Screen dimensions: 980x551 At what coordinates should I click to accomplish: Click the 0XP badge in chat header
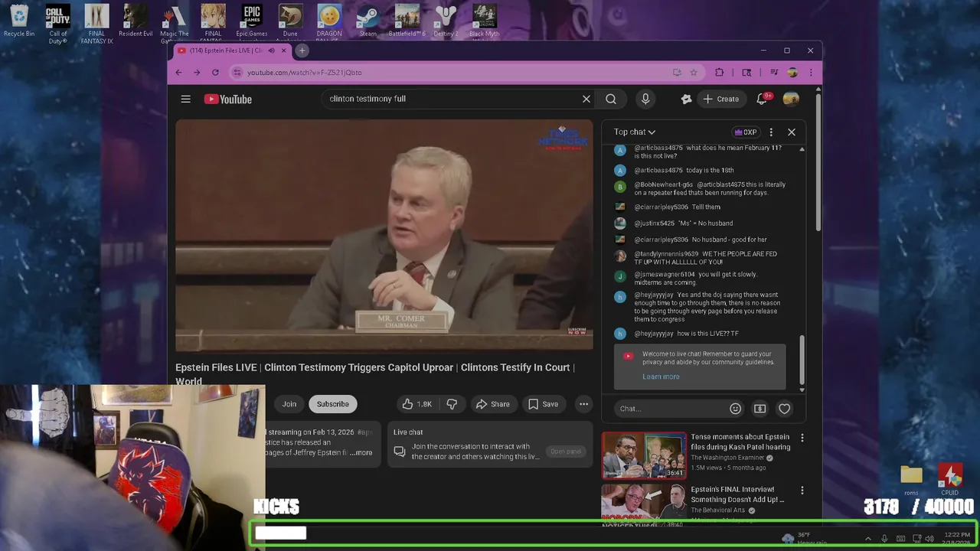pyautogui.click(x=746, y=132)
